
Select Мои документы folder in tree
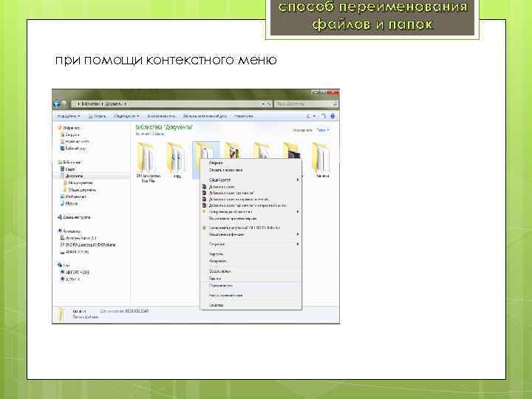click(x=78, y=183)
